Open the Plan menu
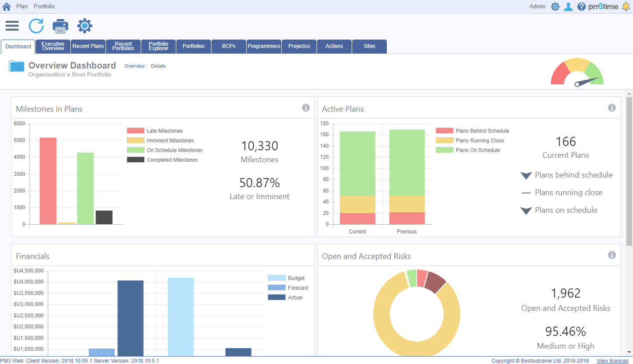This screenshot has height=364, width=633. tap(22, 7)
